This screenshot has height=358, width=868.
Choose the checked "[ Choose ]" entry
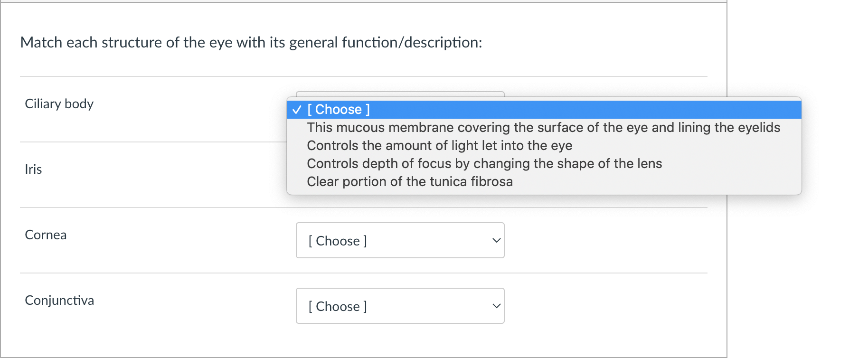tap(338, 109)
